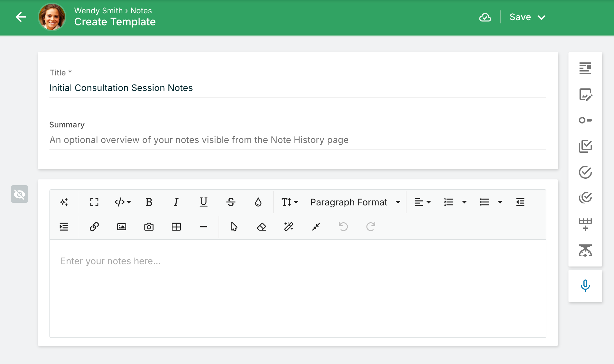Go back using the left arrow
Screen dimensions: 614x364
(21, 17)
